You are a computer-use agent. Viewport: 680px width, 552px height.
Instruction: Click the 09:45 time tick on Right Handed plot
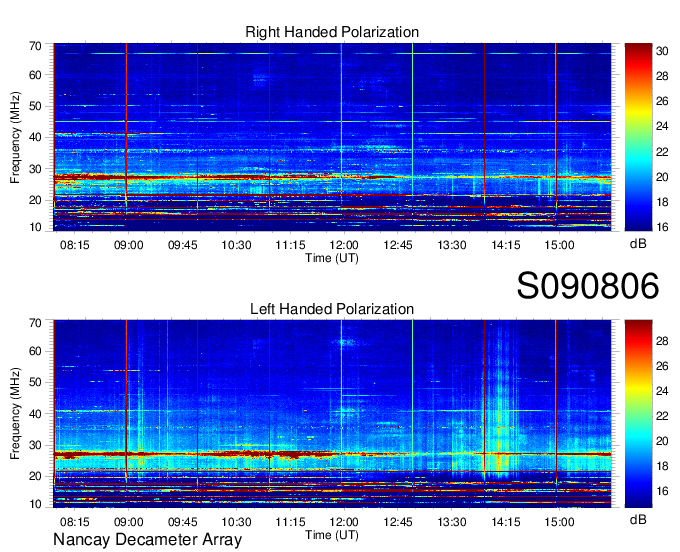(183, 245)
